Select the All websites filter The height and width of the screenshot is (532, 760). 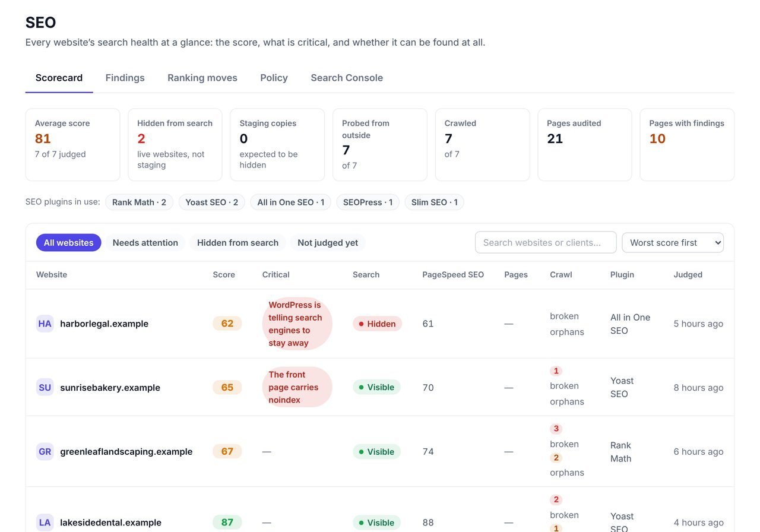point(68,242)
